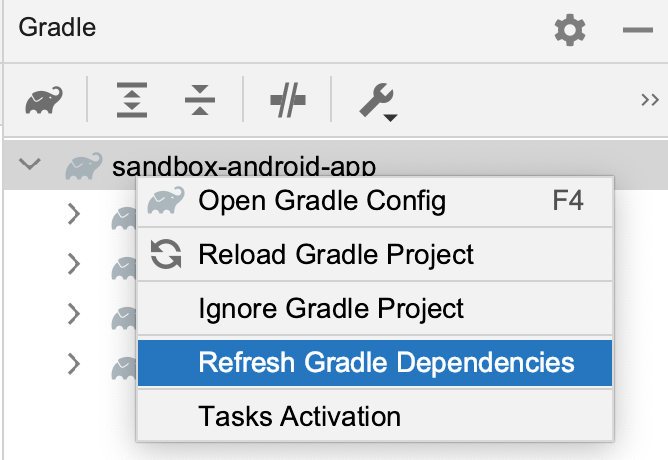The image size is (668, 460).
Task: Expand the fourth child module chevron
Action: click(74, 364)
